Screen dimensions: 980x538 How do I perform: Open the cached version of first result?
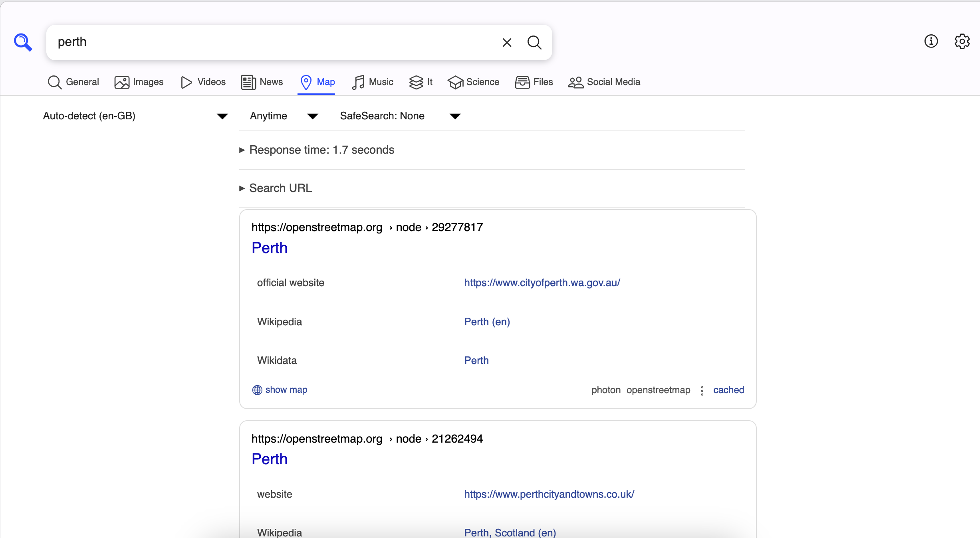[x=728, y=390]
